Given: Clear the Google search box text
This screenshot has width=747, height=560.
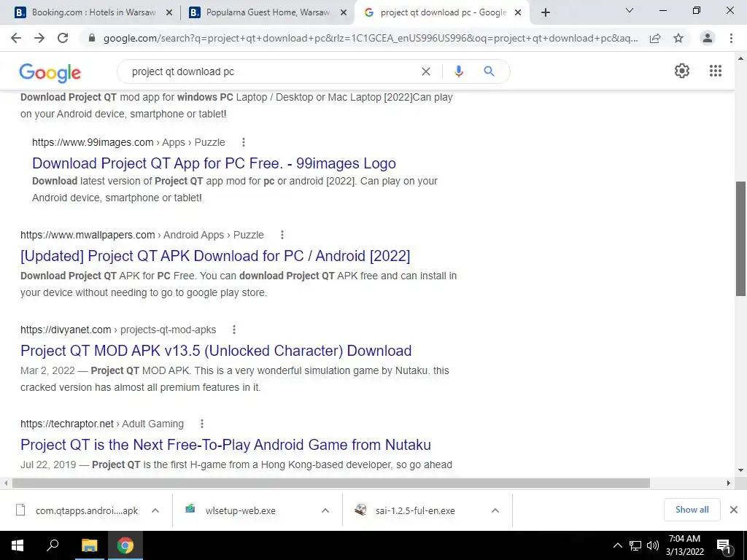Looking at the screenshot, I should (x=426, y=71).
